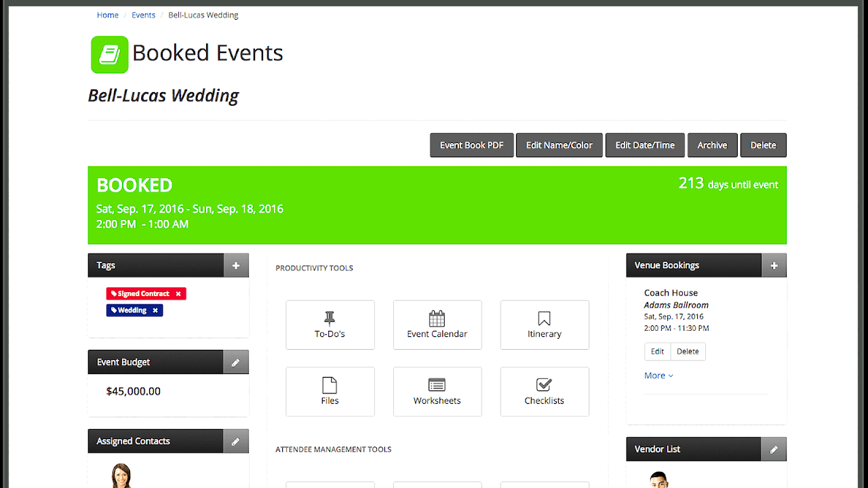Viewport: 868px width, 488px height.
Task: Edit the Coach House venue booking
Action: 657,351
